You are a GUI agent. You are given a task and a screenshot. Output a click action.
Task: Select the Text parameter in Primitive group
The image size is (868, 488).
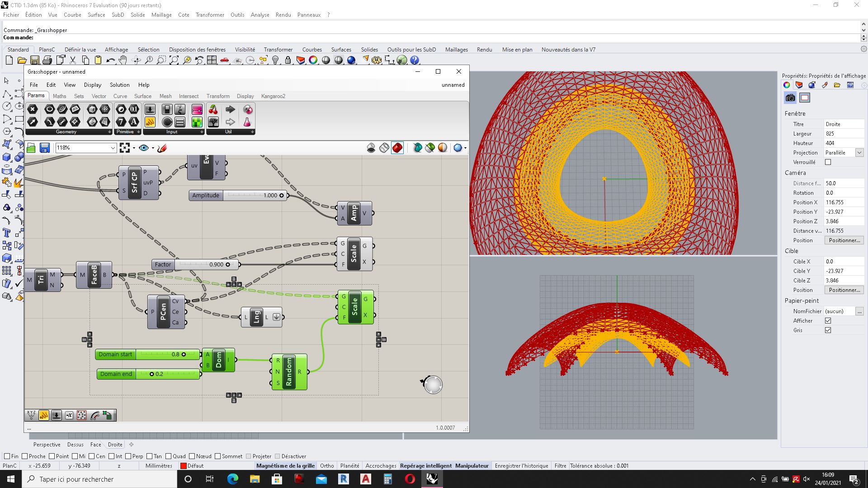[x=134, y=122]
